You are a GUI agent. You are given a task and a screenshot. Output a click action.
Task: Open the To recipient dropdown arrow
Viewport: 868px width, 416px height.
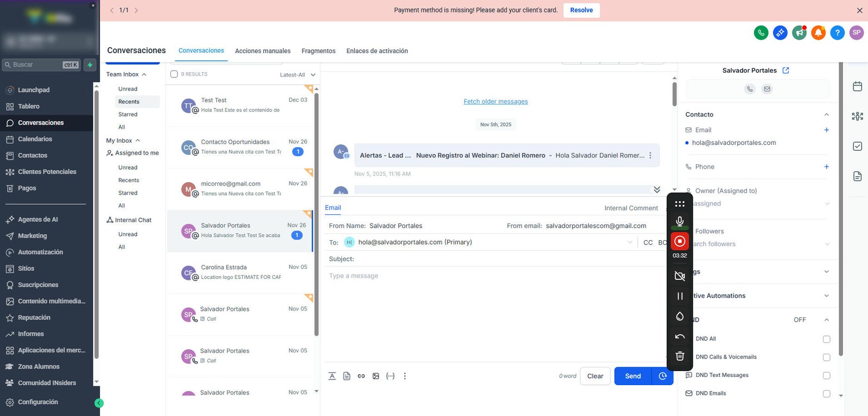click(630, 242)
